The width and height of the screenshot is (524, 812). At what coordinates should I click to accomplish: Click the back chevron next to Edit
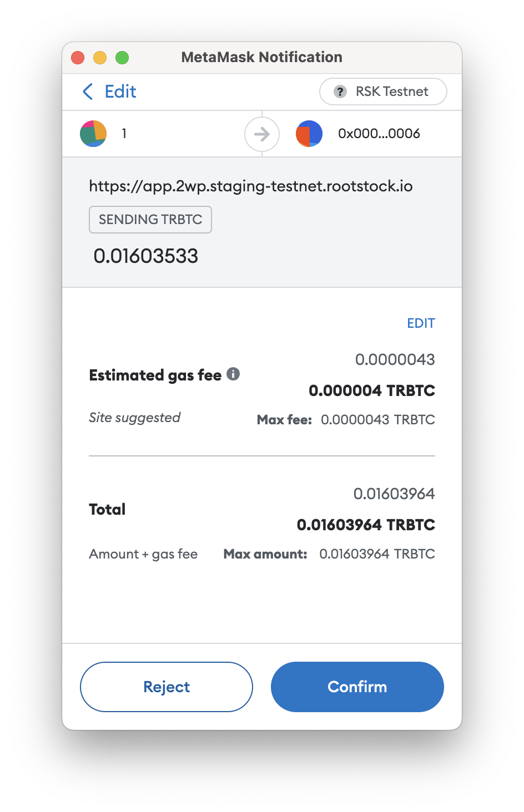pyautogui.click(x=88, y=92)
